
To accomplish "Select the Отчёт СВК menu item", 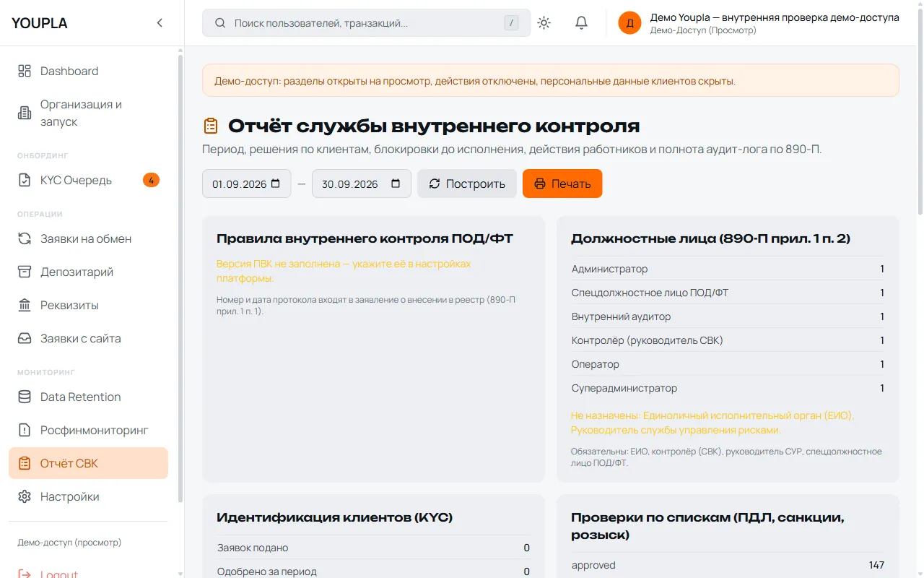I will click(88, 463).
